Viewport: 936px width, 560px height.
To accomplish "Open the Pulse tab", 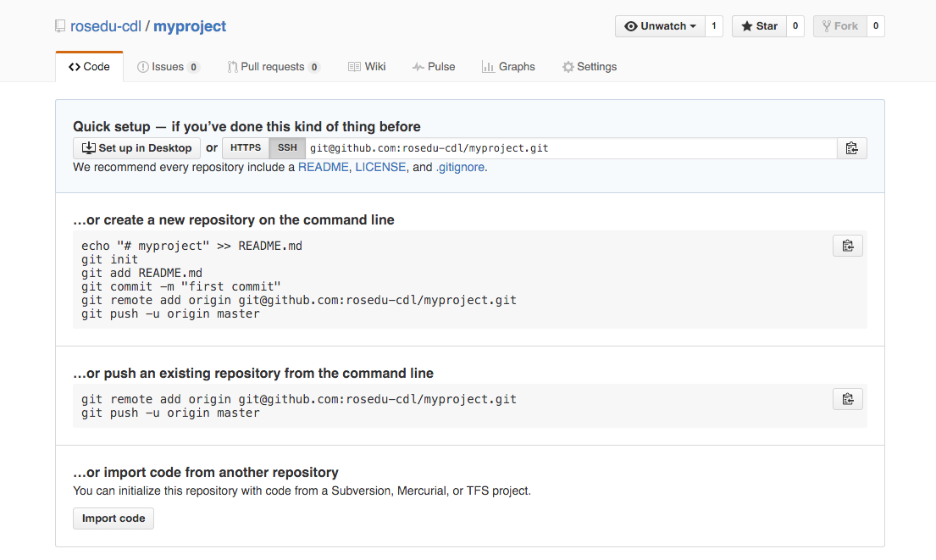I will [434, 67].
